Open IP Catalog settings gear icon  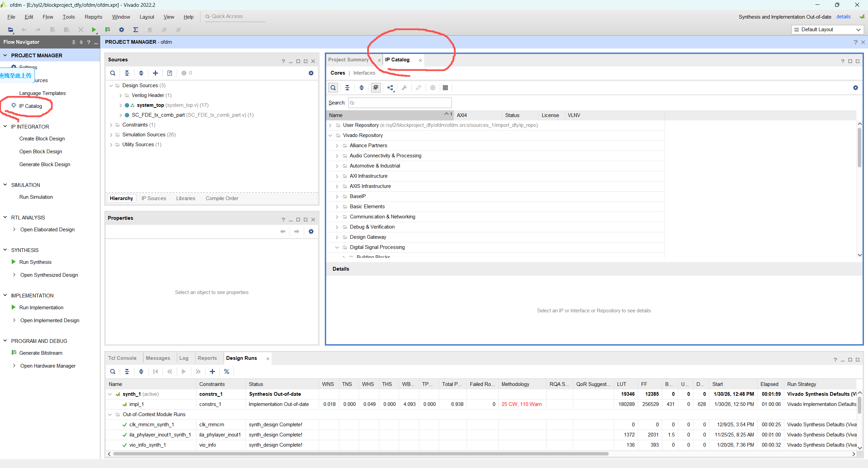coord(855,88)
